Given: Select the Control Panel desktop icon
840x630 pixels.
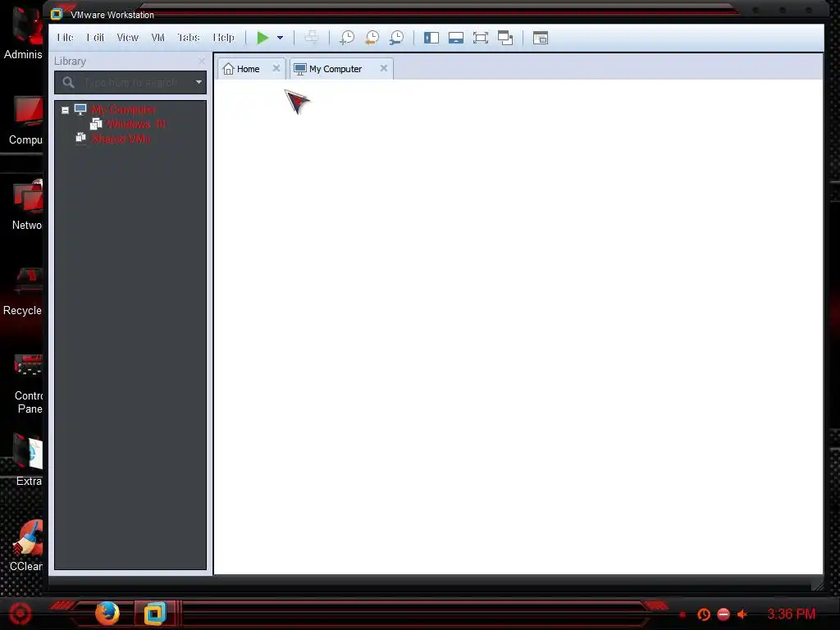Looking at the screenshot, I should tap(29, 384).
